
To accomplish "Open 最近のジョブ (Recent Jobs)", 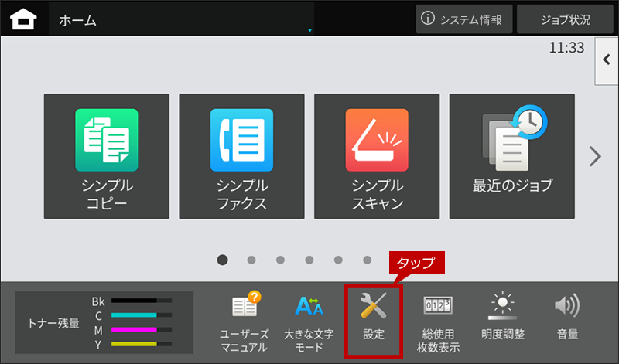I will click(512, 156).
